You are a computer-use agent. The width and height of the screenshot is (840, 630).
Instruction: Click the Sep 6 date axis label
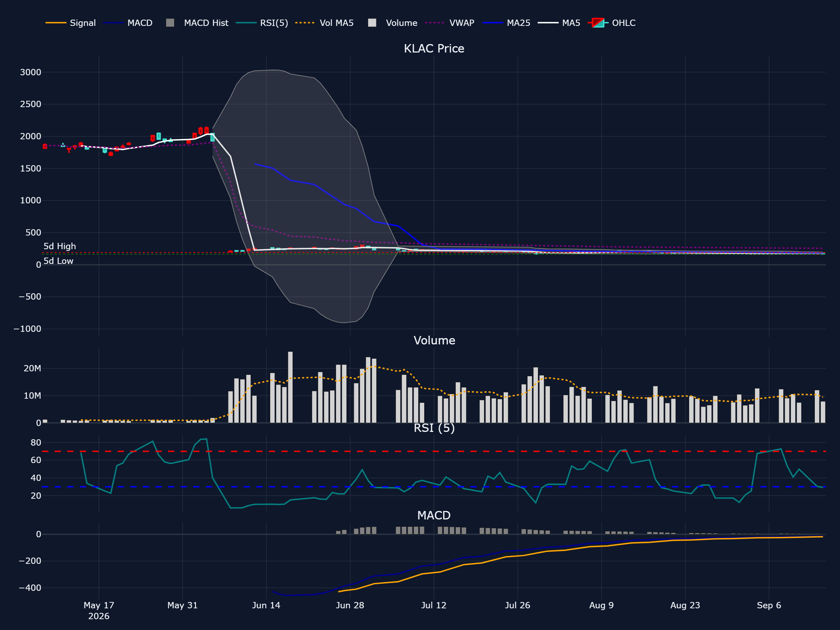(769, 605)
